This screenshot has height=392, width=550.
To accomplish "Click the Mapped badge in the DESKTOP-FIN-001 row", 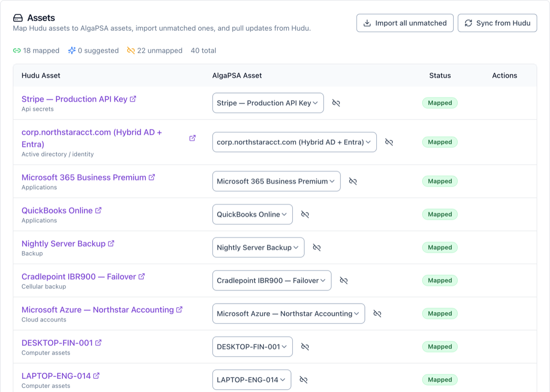I will 440,347.
